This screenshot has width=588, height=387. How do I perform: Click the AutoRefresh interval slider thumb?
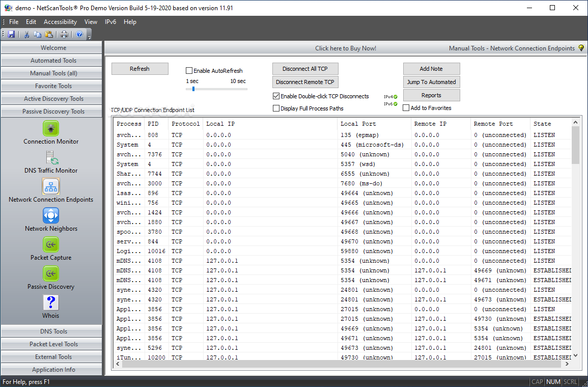click(193, 89)
